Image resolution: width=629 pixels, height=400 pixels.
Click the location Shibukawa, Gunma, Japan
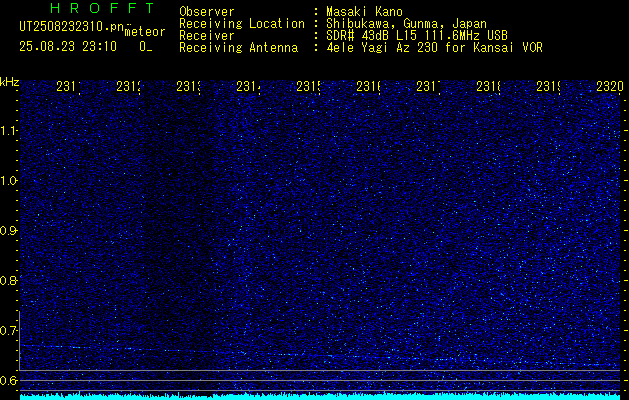pyautogui.click(x=406, y=24)
